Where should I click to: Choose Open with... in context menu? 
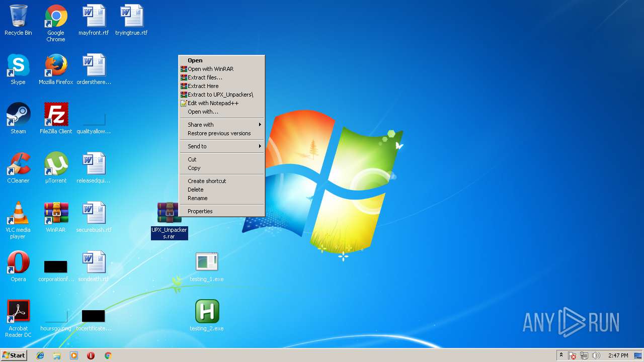(x=221, y=112)
